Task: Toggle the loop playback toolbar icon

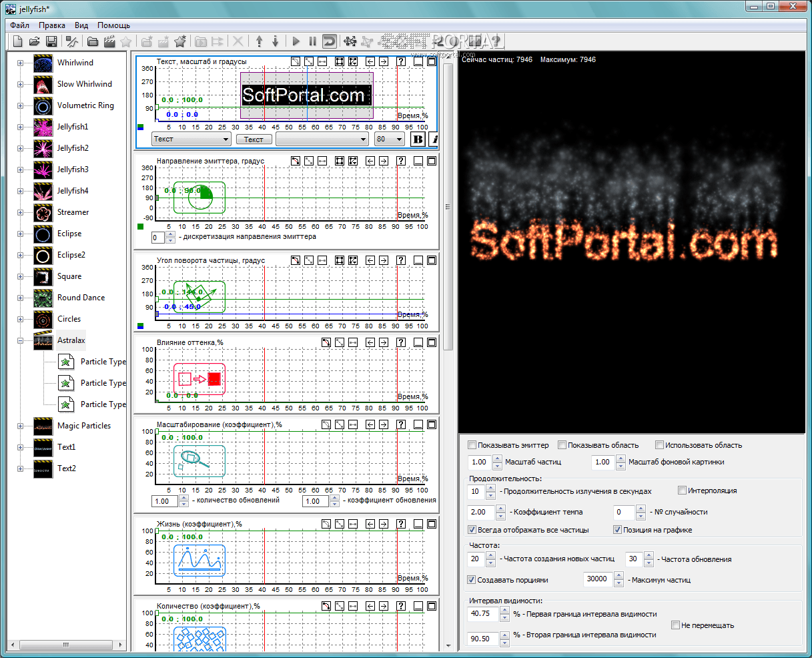Action: 330,41
